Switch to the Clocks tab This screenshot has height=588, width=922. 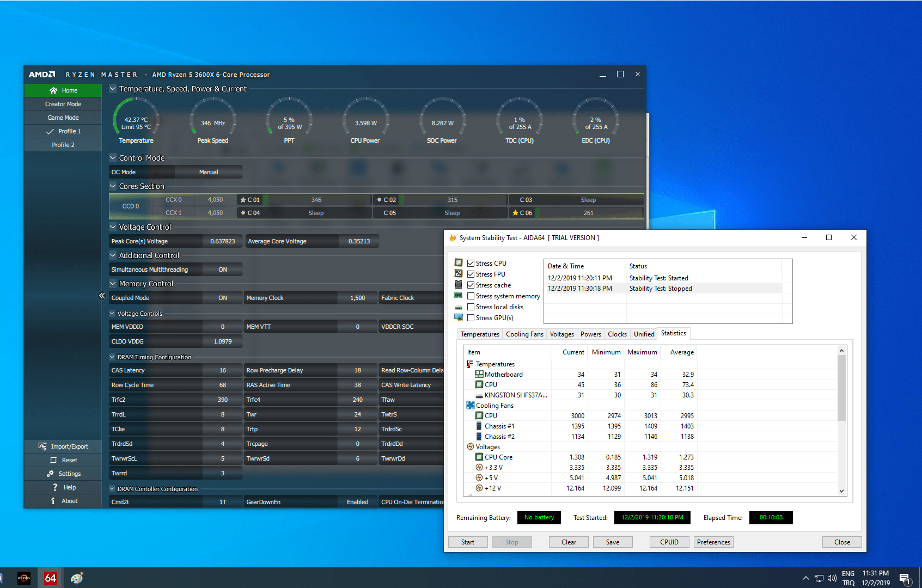point(617,334)
